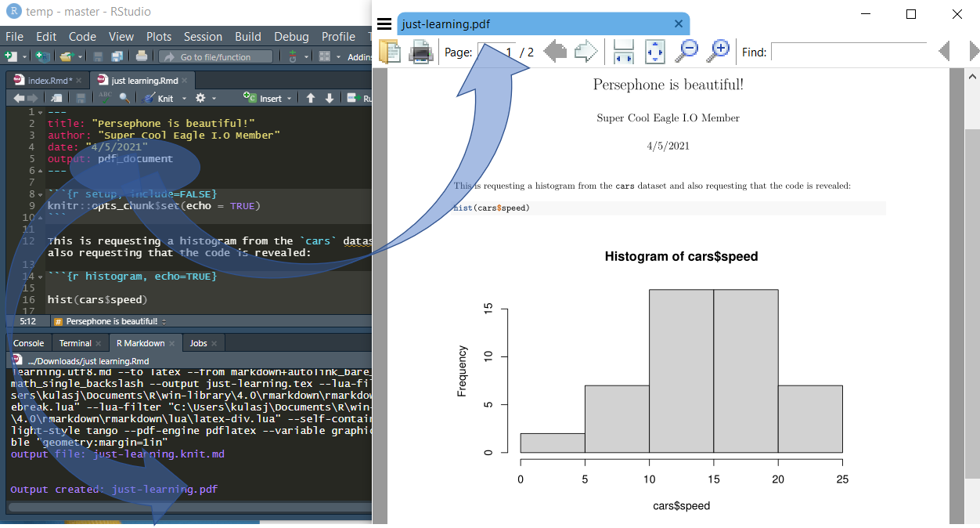
Task: Open the View menu
Action: (121, 37)
